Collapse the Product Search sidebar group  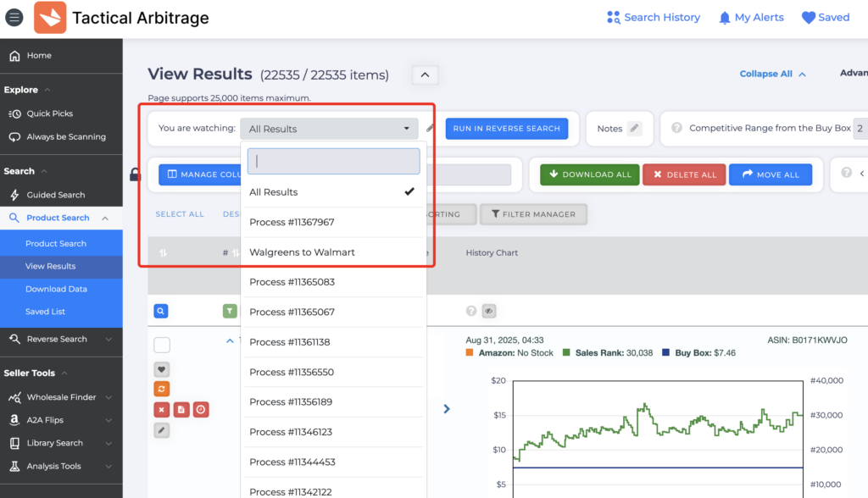pyautogui.click(x=105, y=218)
